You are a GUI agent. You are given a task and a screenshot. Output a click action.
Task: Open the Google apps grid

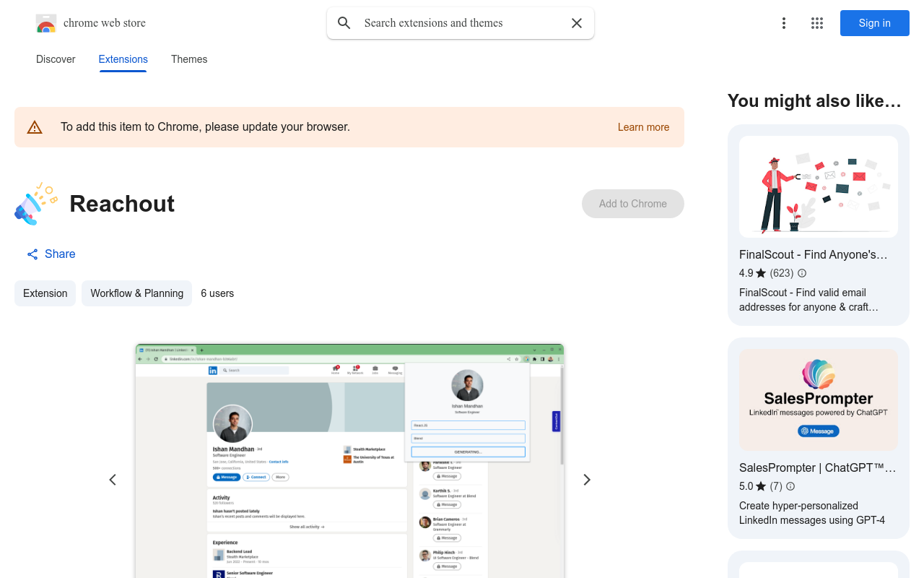(817, 23)
